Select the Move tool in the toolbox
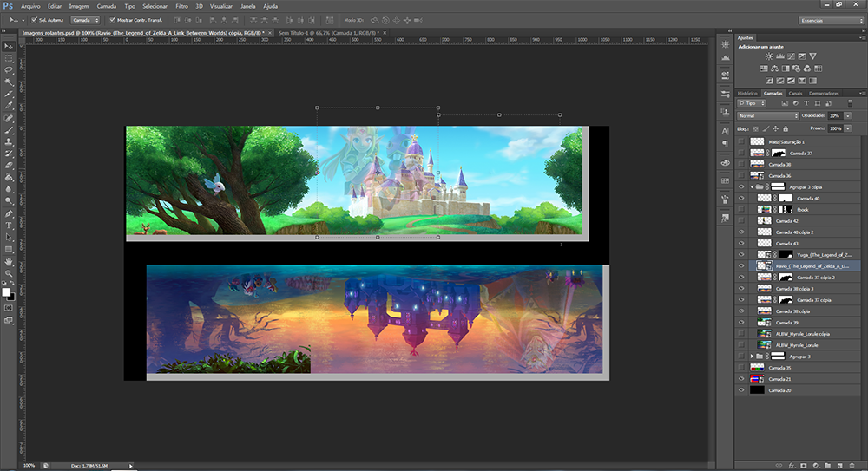 coord(9,46)
